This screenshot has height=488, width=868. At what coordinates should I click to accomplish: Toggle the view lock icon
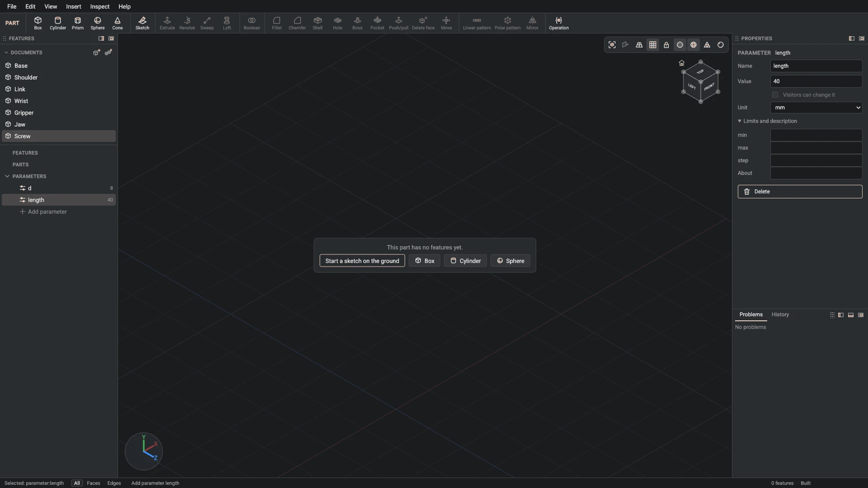[666, 45]
